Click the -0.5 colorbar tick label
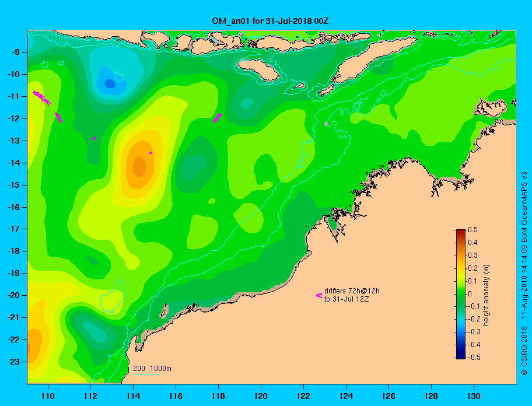 (474, 358)
